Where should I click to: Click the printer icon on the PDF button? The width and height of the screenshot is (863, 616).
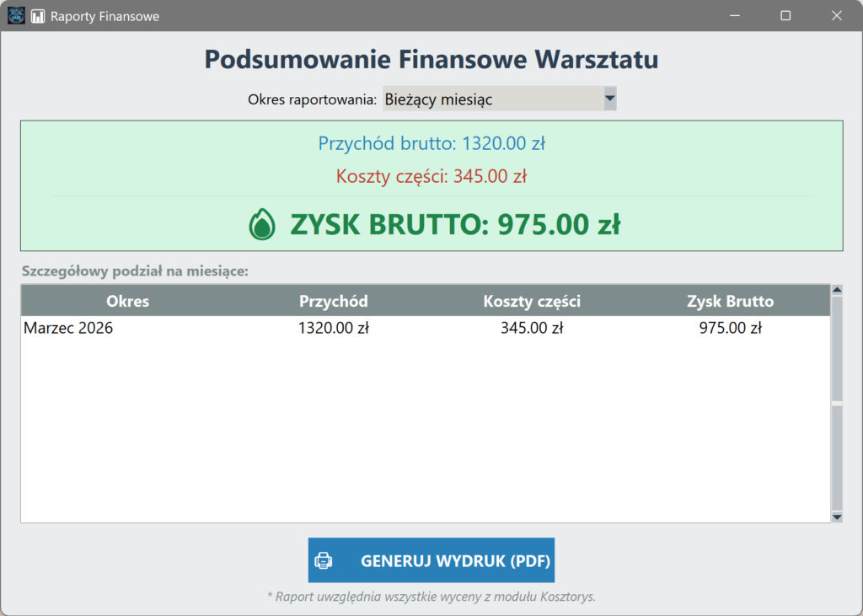pos(324,560)
